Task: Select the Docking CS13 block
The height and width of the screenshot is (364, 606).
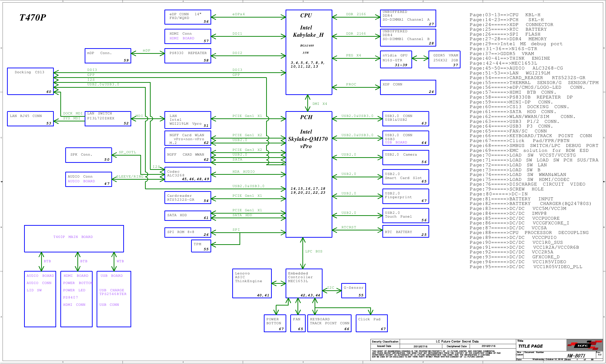Action: [x=30, y=81]
